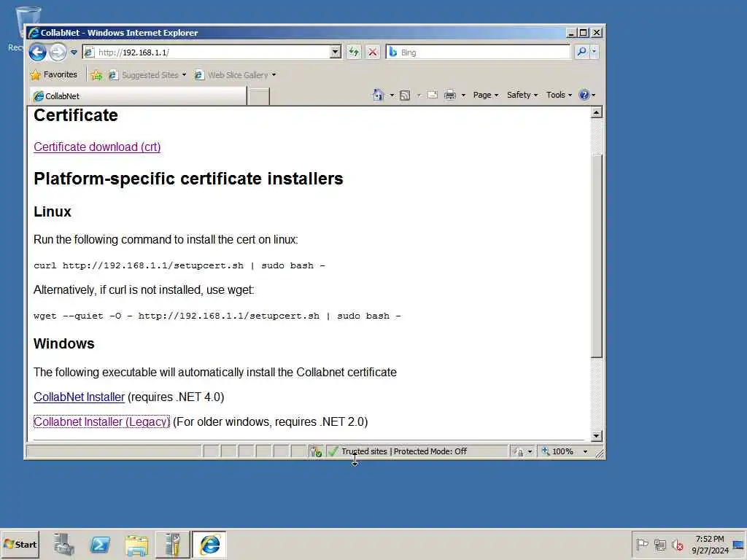Select Internet Explorer taskbar button
Viewport: 747px width, 560px height.
coord(209,544)
